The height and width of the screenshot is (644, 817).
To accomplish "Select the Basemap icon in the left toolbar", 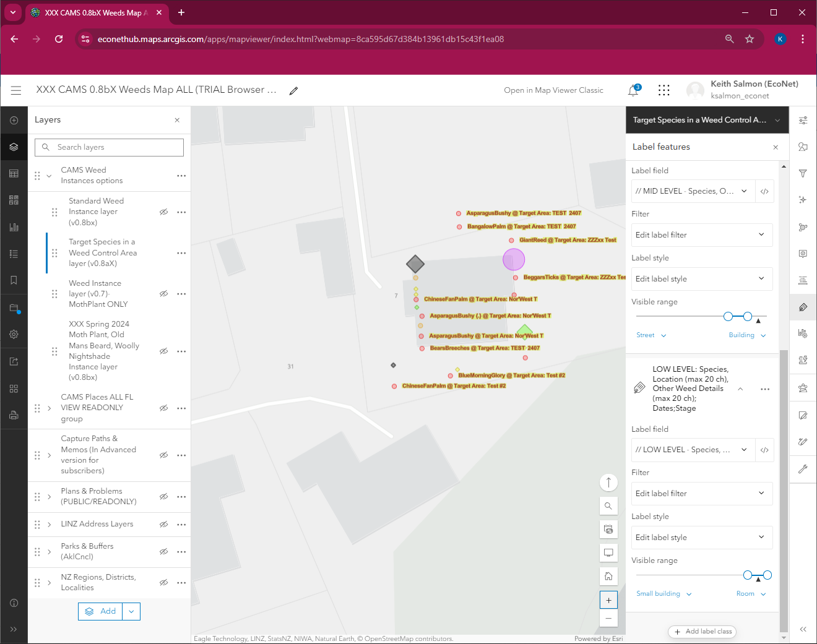I will point(14,199).
